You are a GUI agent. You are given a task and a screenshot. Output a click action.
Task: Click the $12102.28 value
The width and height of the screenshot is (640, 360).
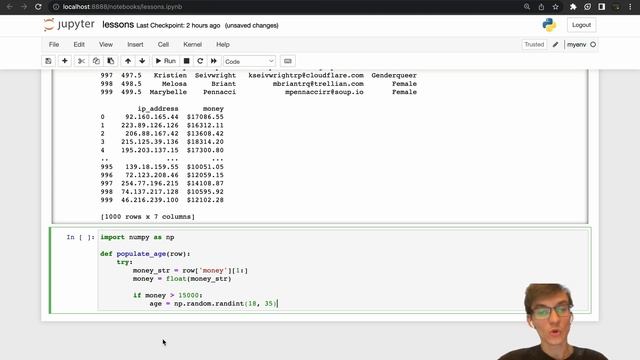point(205,200)
